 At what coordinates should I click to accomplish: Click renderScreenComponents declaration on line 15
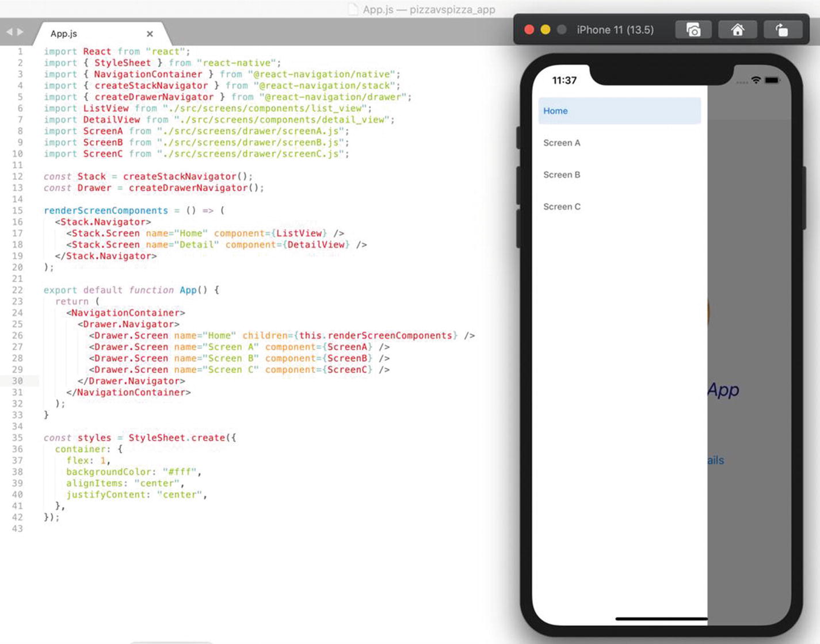pos(106,210)
